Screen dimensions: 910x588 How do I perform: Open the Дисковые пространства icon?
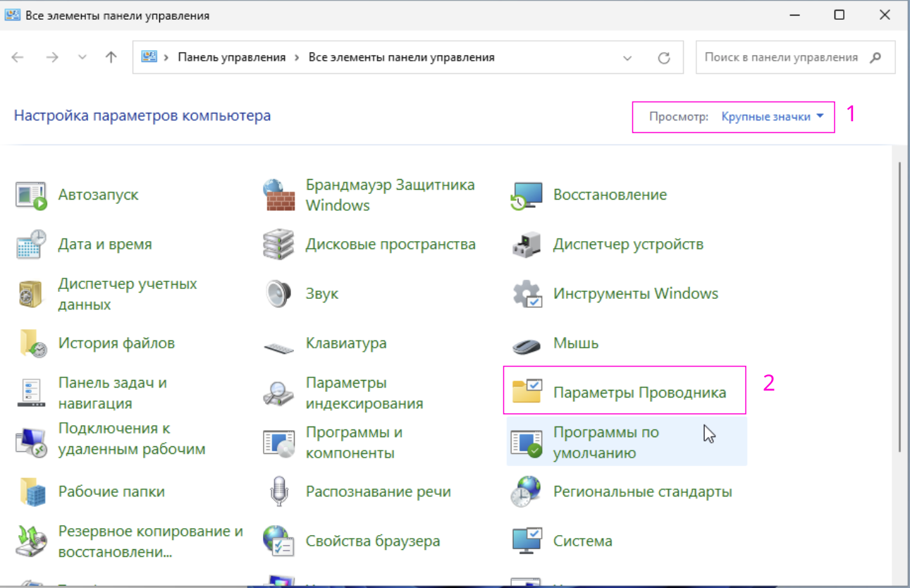279,245
